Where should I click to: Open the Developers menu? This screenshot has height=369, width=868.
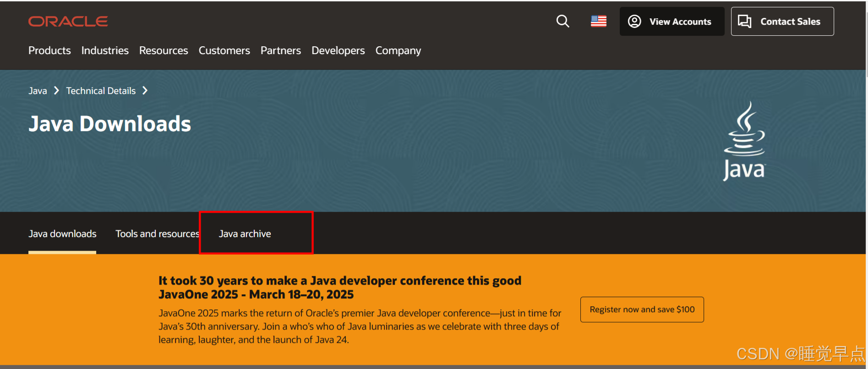point(338,50)
